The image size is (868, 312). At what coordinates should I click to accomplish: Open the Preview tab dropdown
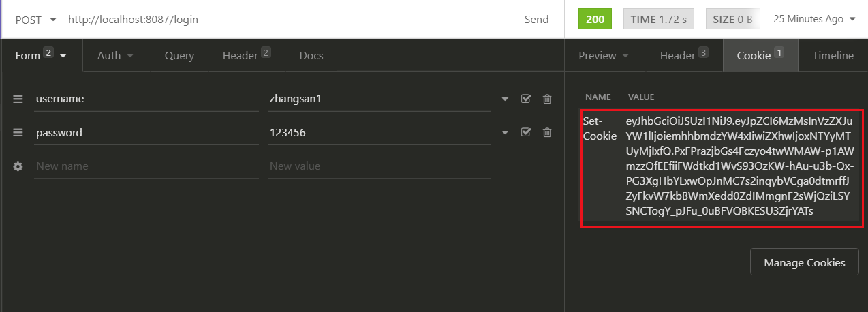pos(604,56)
